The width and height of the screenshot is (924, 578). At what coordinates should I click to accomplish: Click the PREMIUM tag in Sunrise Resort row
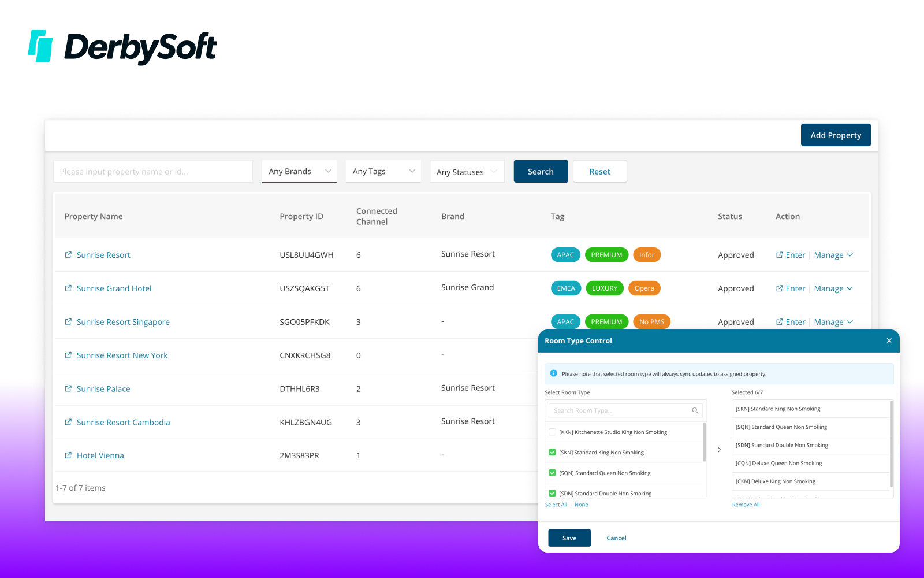pyautogui.click(x=606, y=255)
